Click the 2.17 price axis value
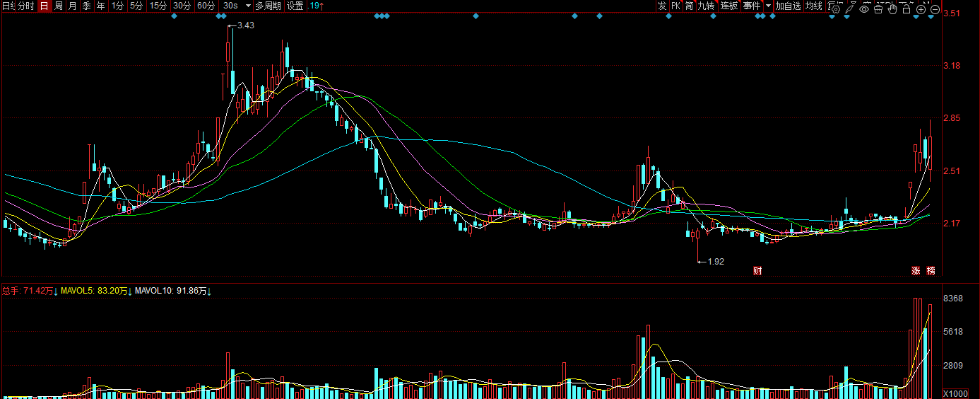Screen dimensions: 980x399 (952, 224)
